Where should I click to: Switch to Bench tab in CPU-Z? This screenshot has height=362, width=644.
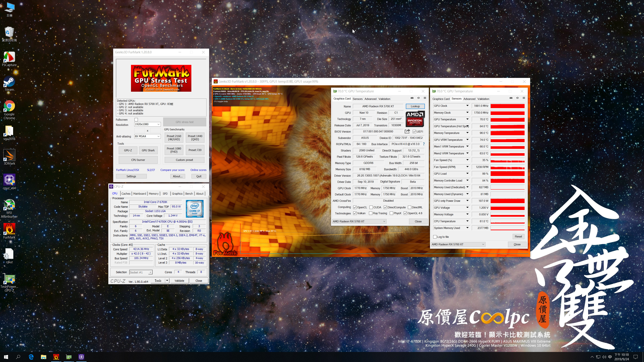point(189,194)
